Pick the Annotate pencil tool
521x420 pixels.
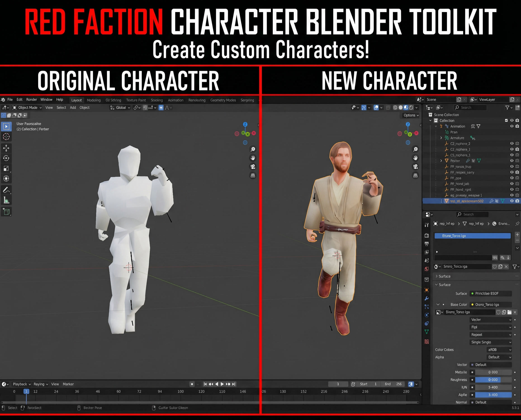click(x=6, y=190)
